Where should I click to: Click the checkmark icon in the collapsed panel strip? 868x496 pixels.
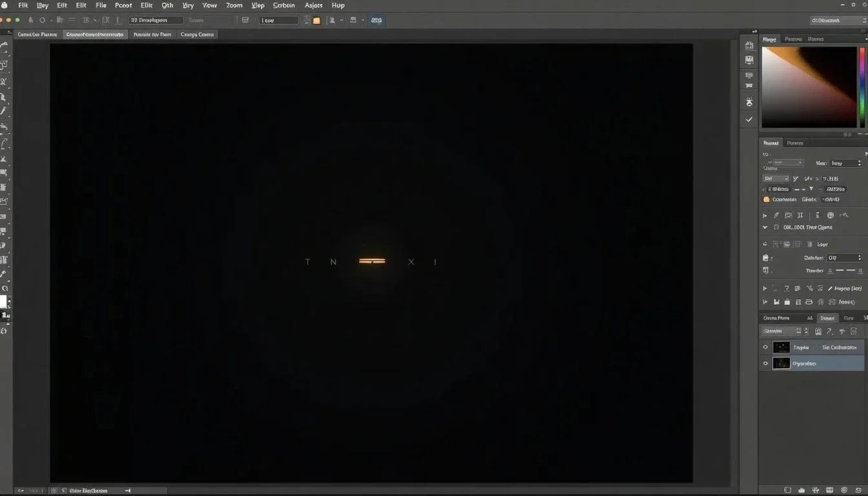(x=749, y=119)
